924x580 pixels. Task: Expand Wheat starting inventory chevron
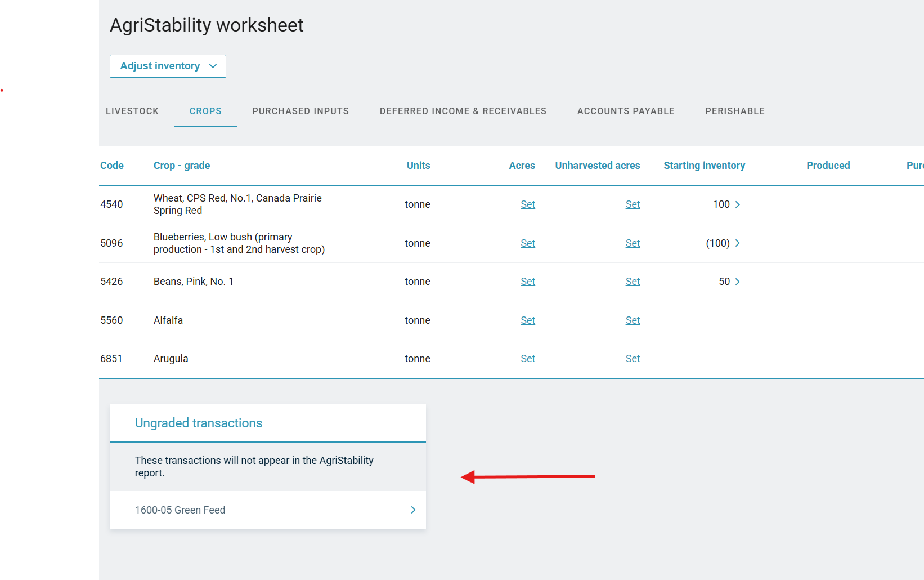[x=737, y=204]
